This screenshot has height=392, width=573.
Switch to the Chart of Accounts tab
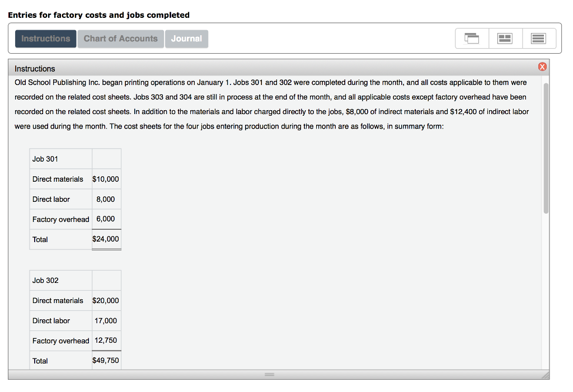pos(121,39)
